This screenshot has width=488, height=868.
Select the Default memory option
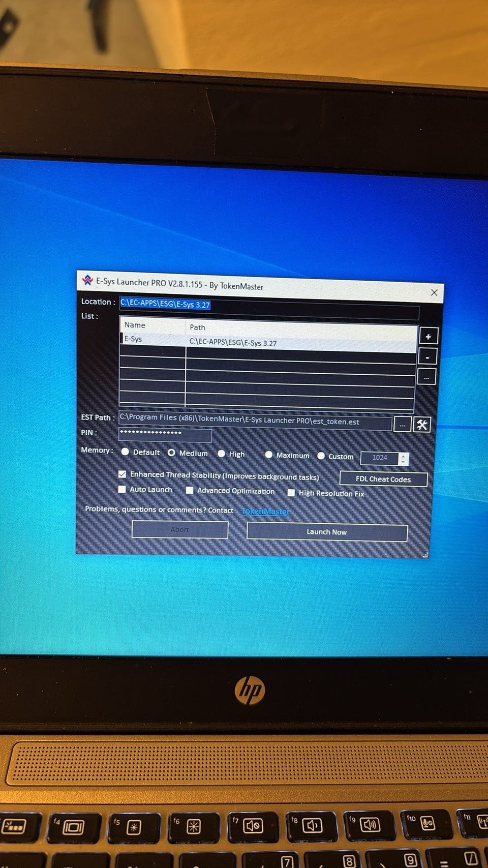[x=125, y=452]
